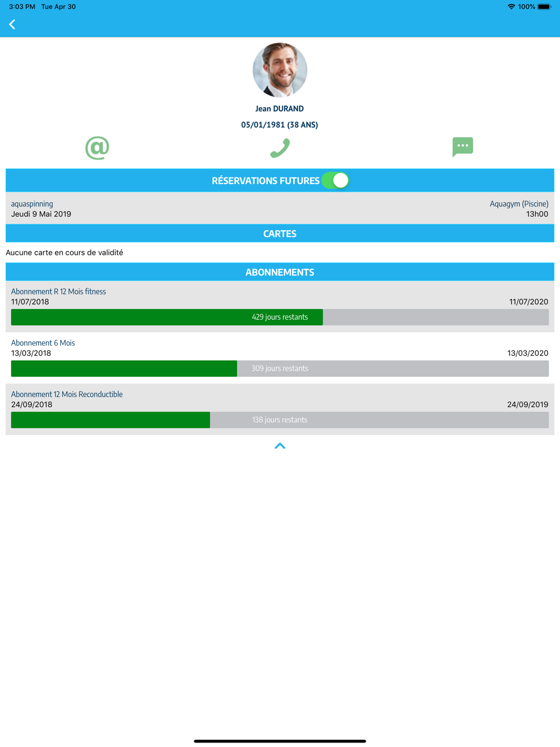
Task: Click the 138 jours restants progress bar
Action: [x=280, y=420]
